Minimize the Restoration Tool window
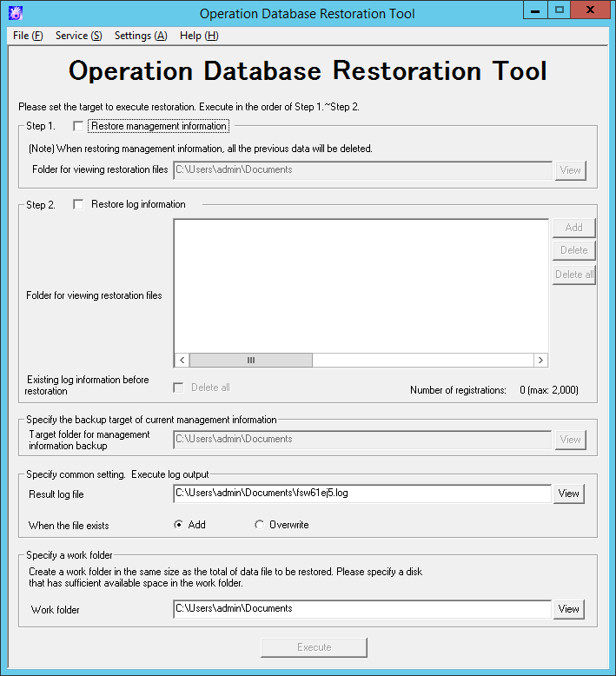Screen dimensions: 616x676 [x=535, y=10]
